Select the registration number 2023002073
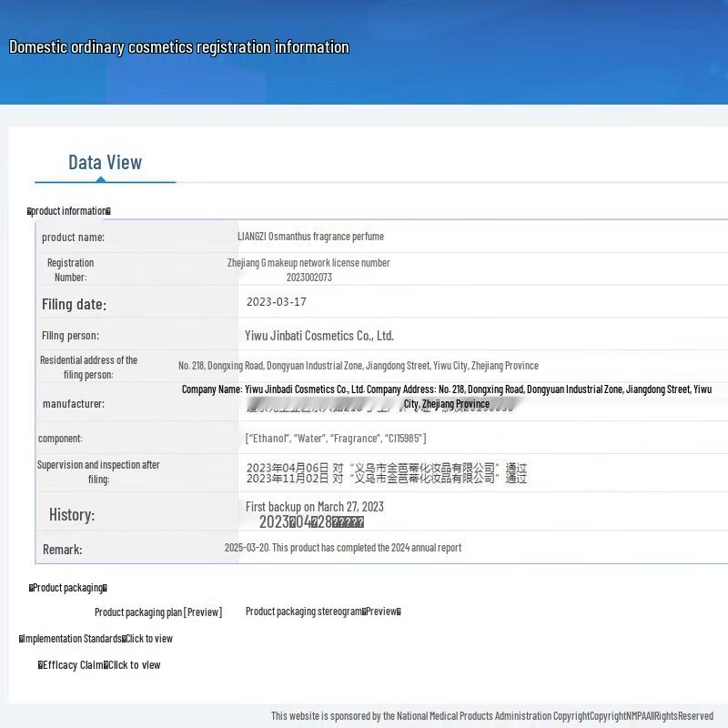This screenshot has height=728, width=728. pos(308,278)
